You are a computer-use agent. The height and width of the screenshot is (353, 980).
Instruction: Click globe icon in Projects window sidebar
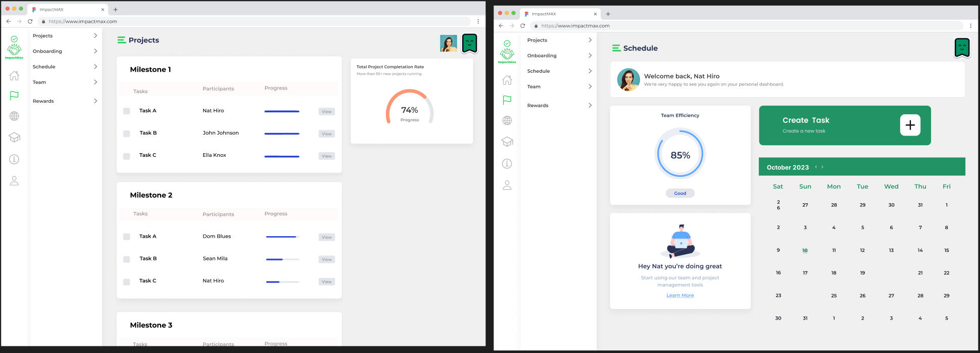(x=14, y=116)
